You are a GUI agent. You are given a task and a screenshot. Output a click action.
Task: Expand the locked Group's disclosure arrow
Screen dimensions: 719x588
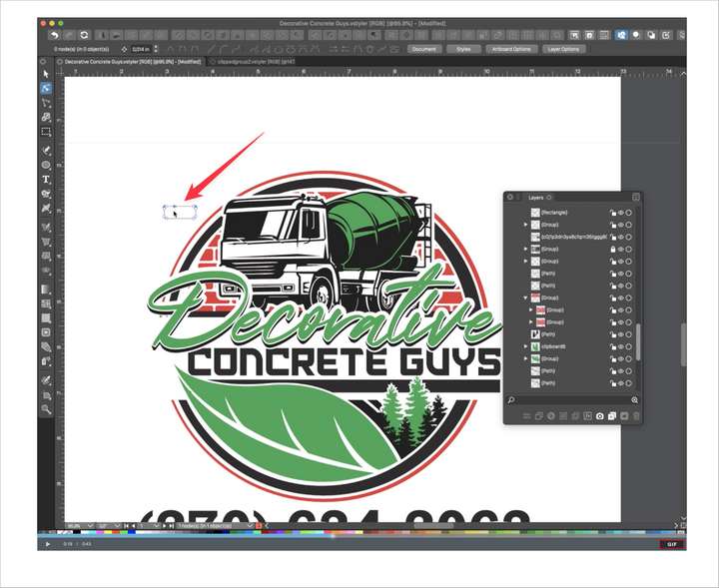[x=526, y=250]
